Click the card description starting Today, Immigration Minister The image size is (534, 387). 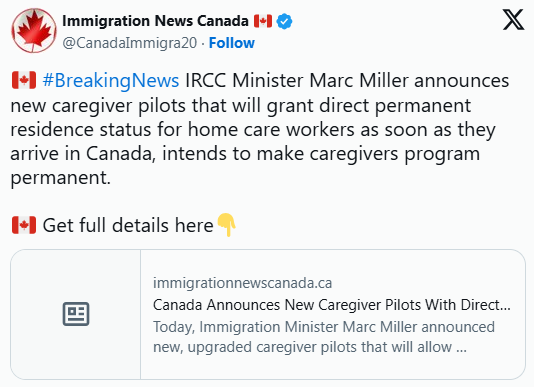(x=324, y=337)
